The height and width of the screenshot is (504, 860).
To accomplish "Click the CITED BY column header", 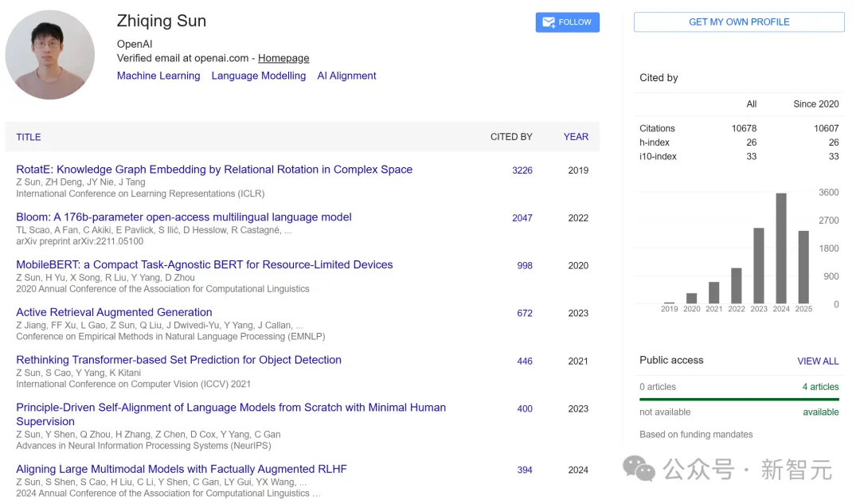I will tap(511, 137).
